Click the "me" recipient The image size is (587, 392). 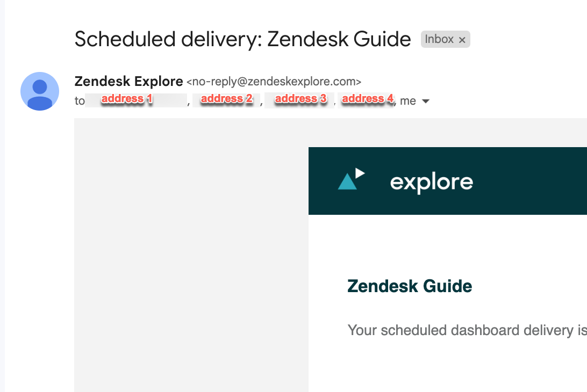(x=407, y=101)
